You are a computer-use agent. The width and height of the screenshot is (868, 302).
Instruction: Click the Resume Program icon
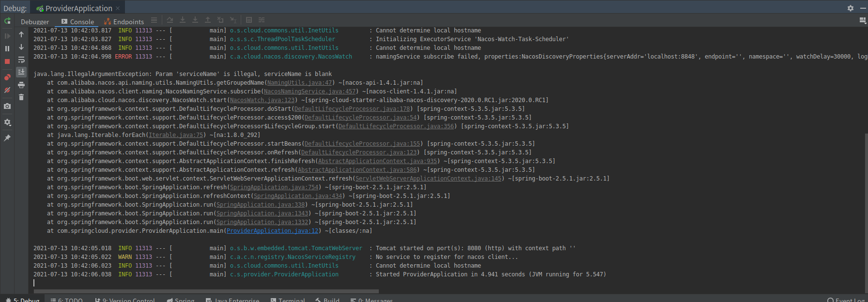7,36
